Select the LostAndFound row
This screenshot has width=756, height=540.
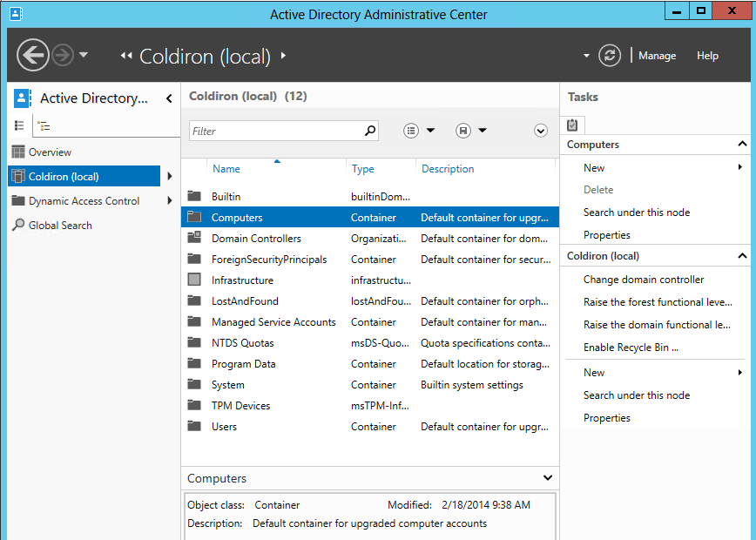370,300
